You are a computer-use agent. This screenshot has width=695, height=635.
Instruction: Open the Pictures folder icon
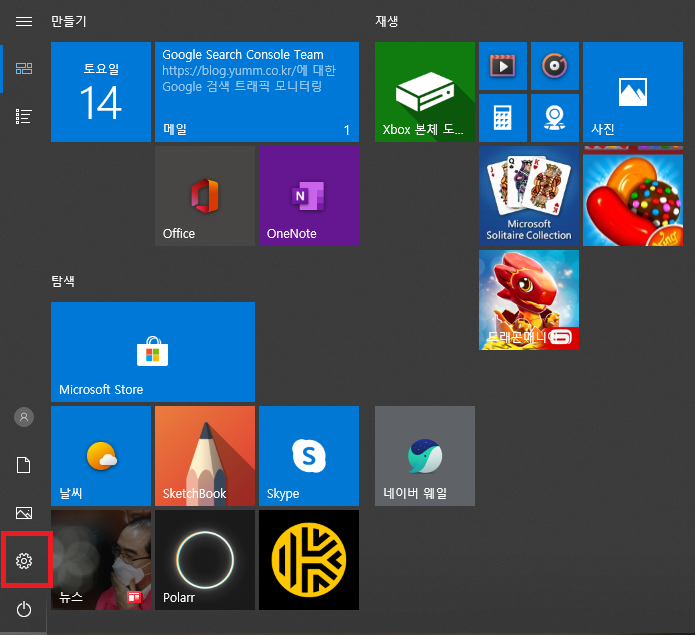click(x=23, y=513)
